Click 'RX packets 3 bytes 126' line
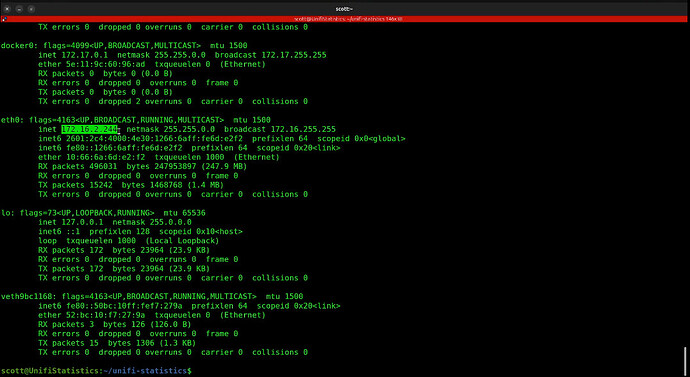Image resolution: width=690 pixels, height=377 pixels. pyautogui.click(x=115, y=324)
